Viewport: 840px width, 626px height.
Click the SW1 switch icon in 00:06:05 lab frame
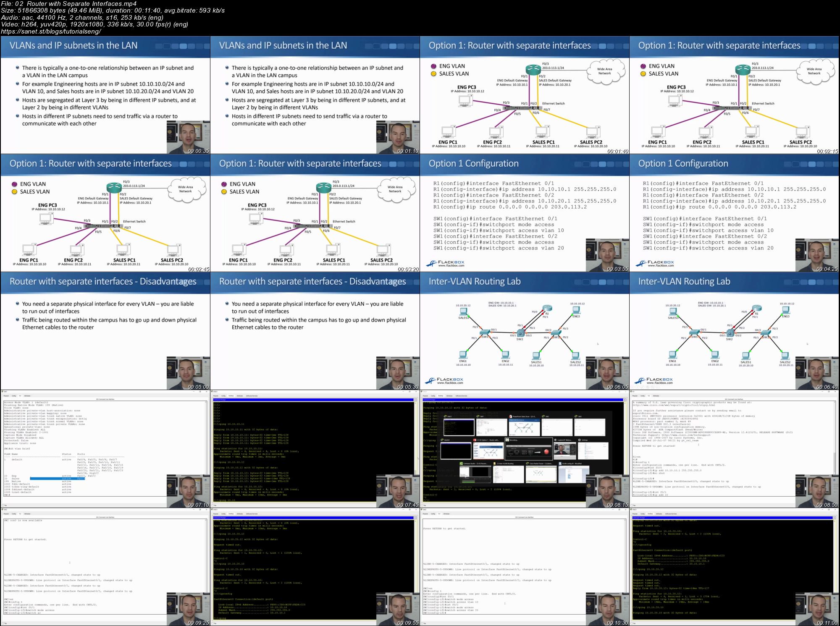[x=485, y=332]
